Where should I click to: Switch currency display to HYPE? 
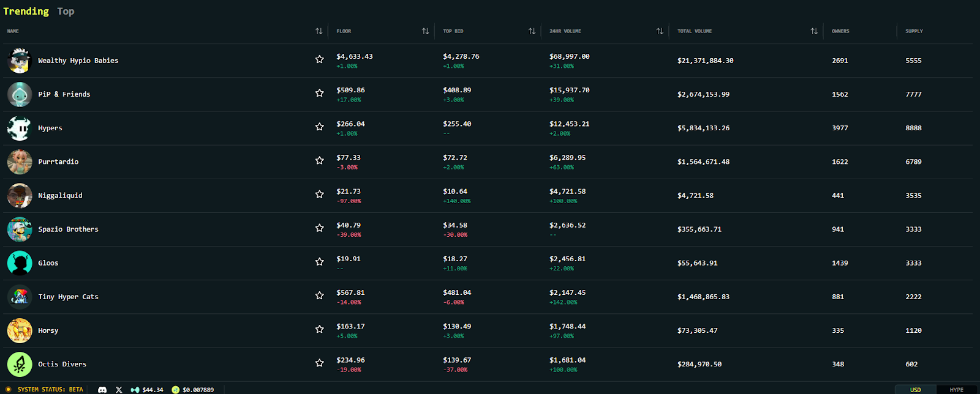pyautogui.click(x=956, y=390)
